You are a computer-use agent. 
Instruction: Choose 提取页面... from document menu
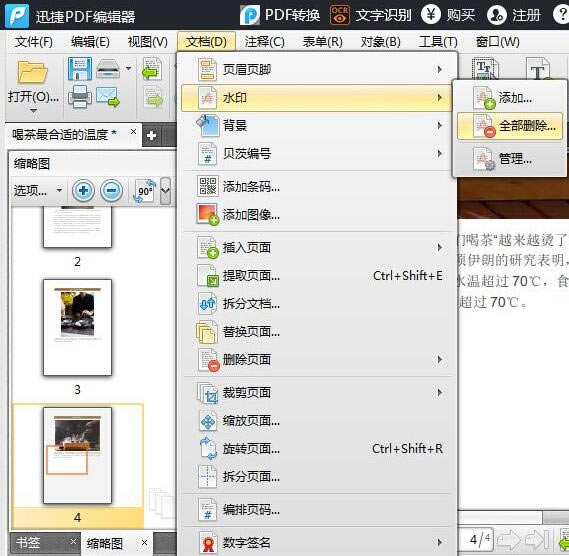[x=317, y=276]
